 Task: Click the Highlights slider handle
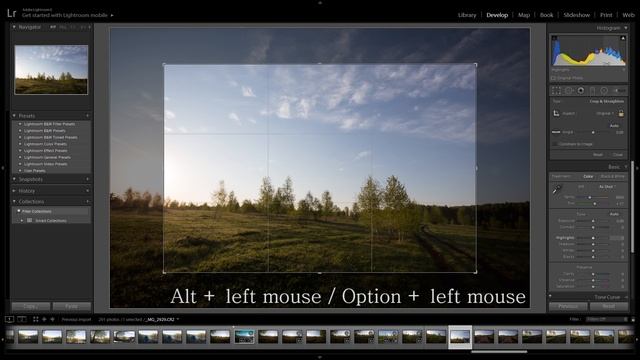tap(593, 238)
